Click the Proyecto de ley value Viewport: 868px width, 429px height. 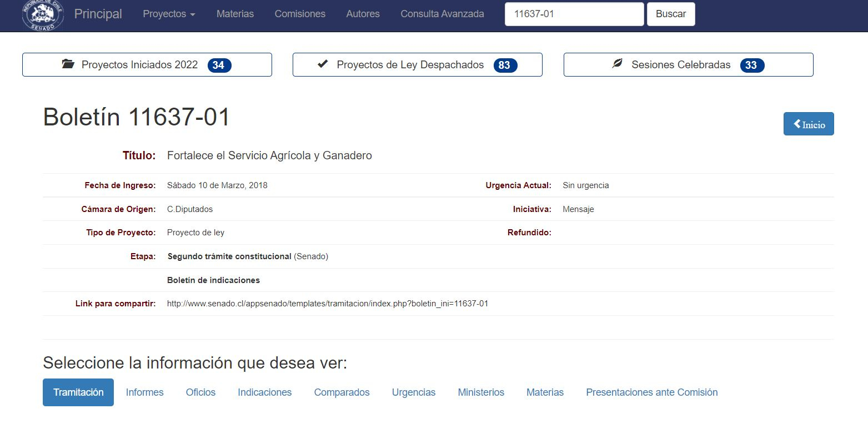(195, 233)
